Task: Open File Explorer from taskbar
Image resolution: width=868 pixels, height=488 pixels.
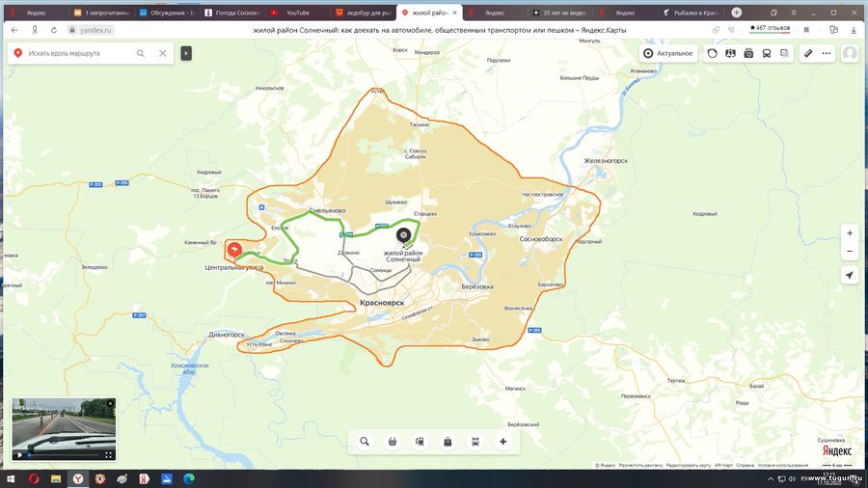Action: [56, 478]
